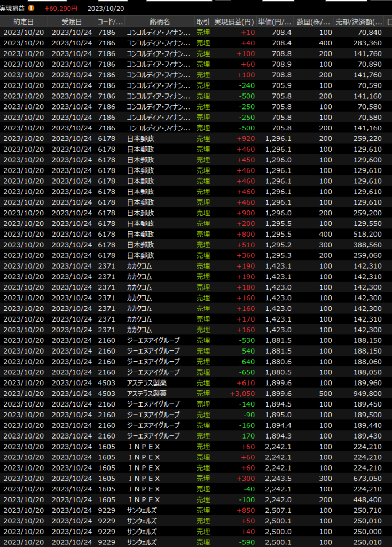This screenshot has width=392, height=547.
Task: Click the コード column header
Action: pyautogui.click(x=111, y=21)
